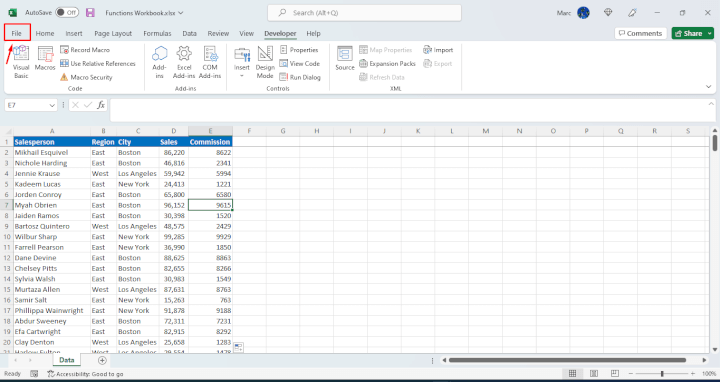Click the diamond premium icon

click(608, 13)
